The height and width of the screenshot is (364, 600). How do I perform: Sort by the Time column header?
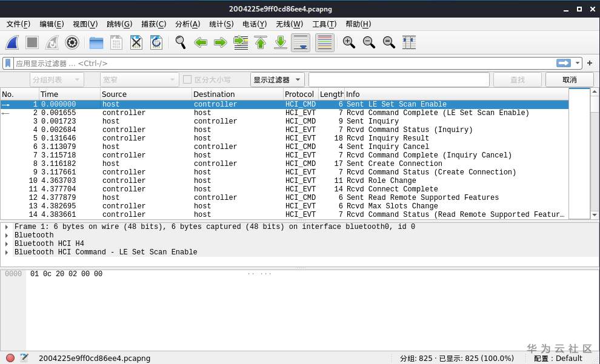[69, 94]
